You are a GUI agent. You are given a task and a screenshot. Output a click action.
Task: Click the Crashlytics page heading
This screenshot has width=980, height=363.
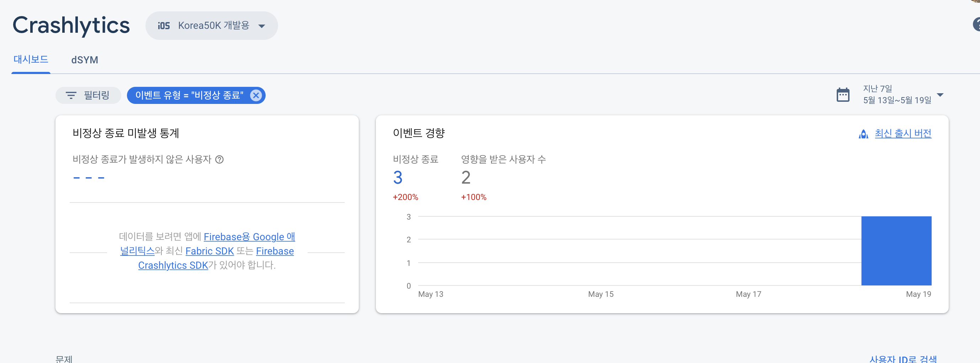(71, 26)
